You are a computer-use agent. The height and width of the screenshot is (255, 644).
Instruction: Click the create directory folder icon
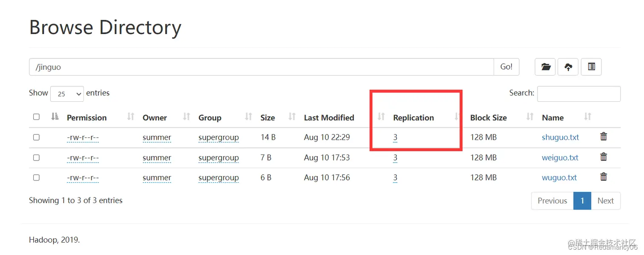coord(545,67)
